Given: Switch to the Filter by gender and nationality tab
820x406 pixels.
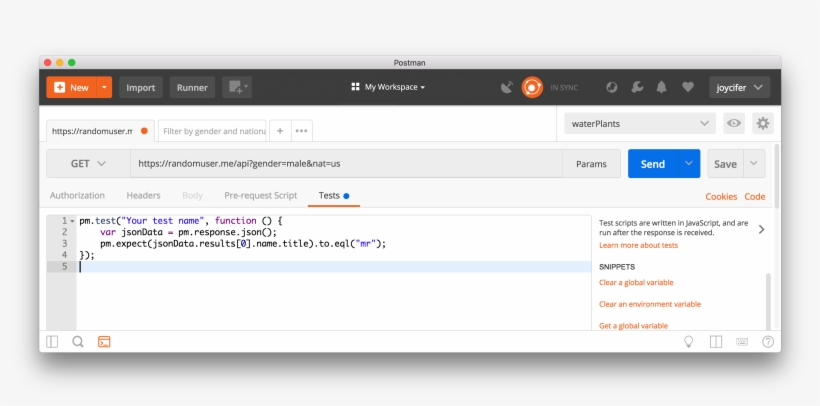Looking at the screenshot, I should 212,131.
